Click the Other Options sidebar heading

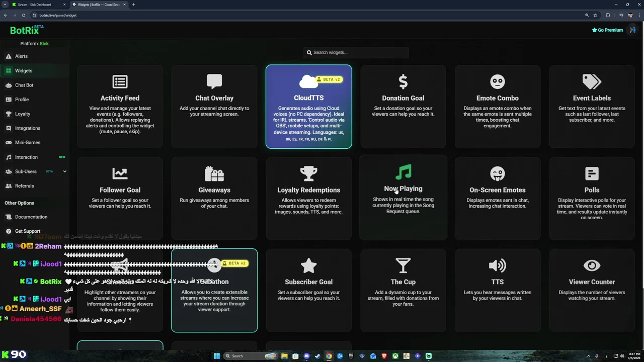pyautogui.click(x=19, y=203)
